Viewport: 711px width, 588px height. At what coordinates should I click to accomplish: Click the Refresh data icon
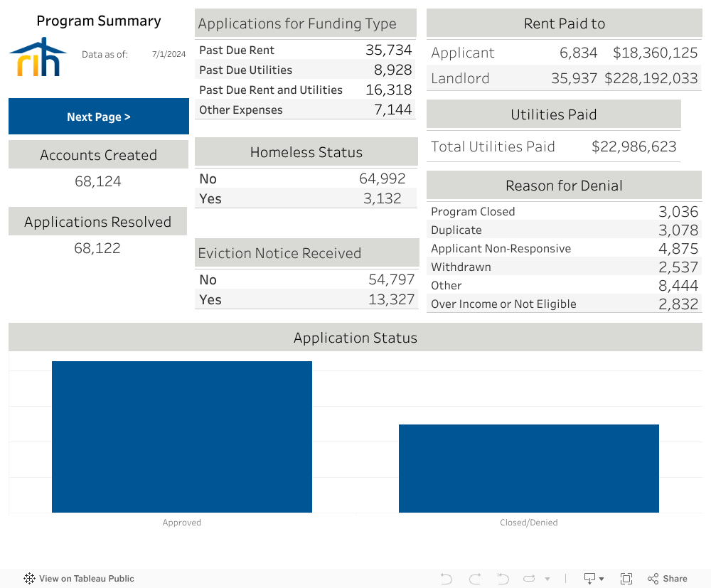coord(528,578)
